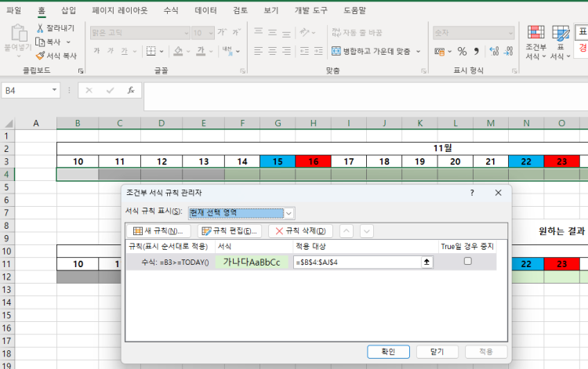The width and height of the screenshot is (588, 369).
Task: Click the 서식 복사 (Format Painter) icon
Action: click(40, 56)
